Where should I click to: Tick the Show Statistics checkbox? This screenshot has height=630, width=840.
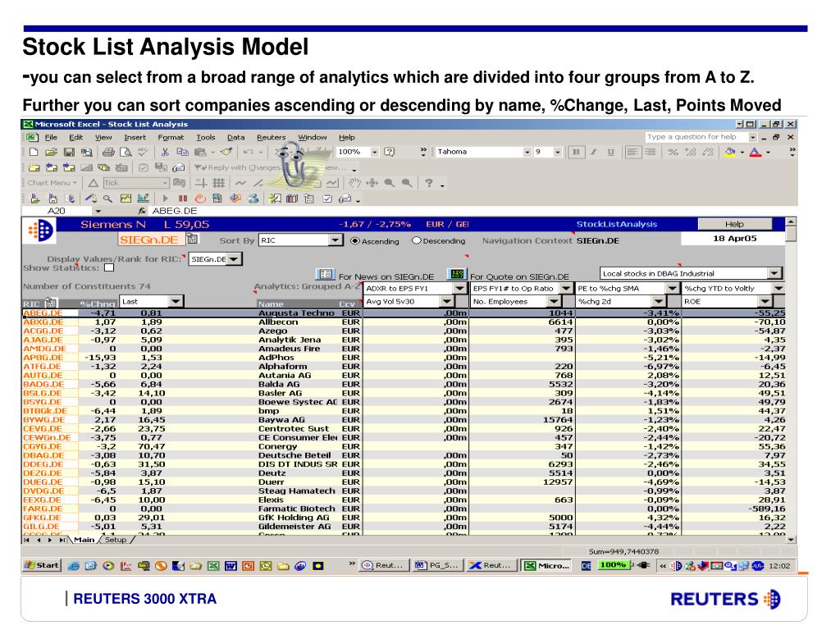tap(109, 267)
